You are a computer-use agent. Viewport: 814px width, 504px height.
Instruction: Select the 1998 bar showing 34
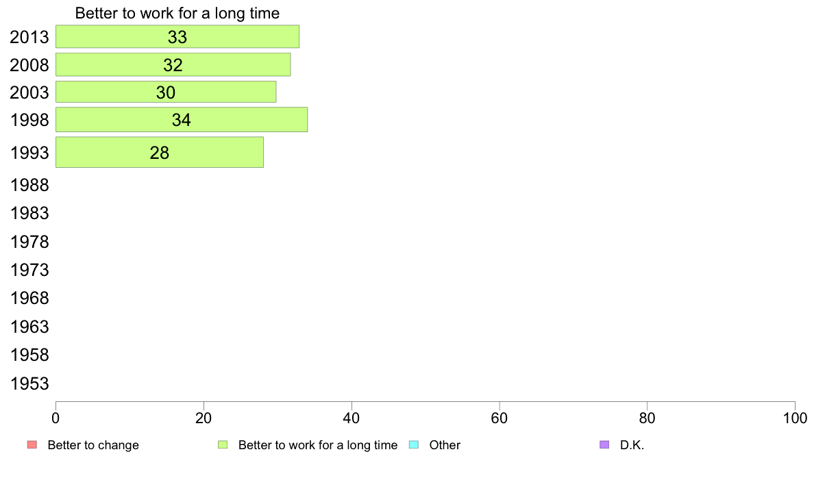coord(181,119)
